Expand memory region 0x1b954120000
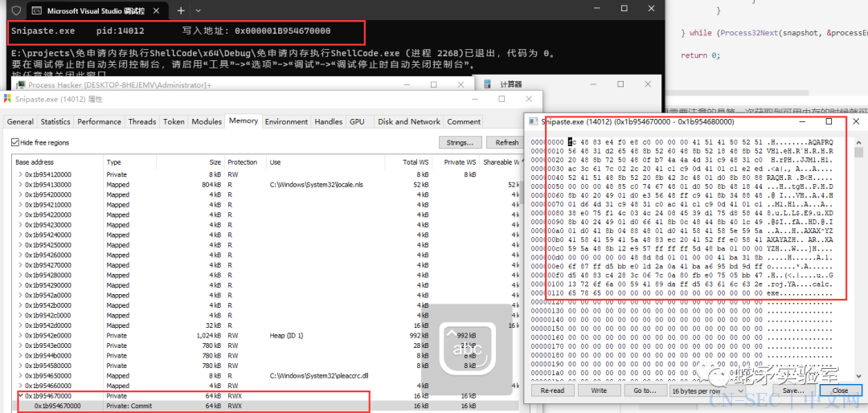Screen dimensions: 868x413 [x=20, y=174]
